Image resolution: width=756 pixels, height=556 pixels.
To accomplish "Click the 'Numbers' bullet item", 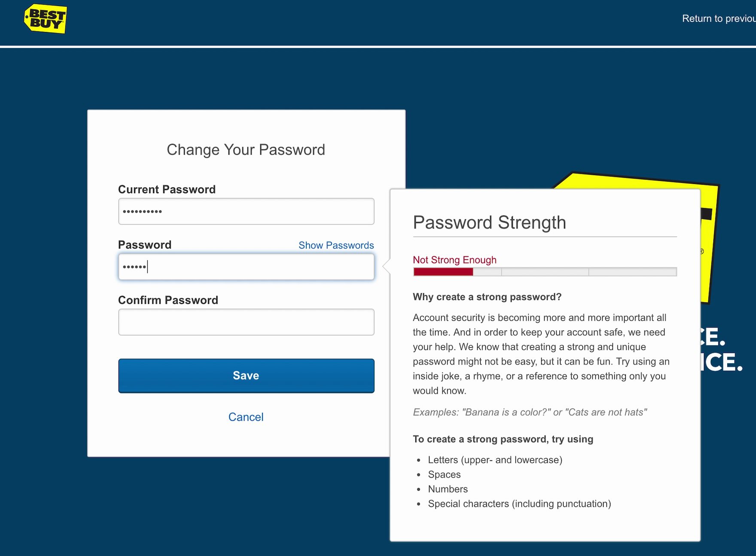I will click(x=448, y=489).
